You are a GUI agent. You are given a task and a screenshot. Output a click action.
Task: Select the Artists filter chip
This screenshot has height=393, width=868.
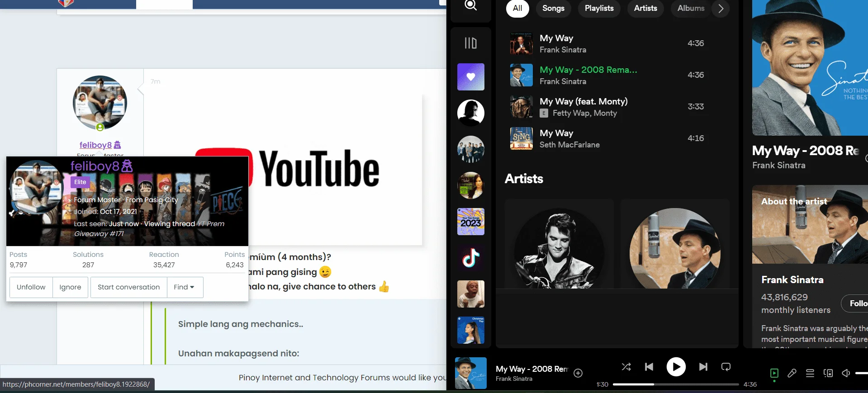coord(645,8)
